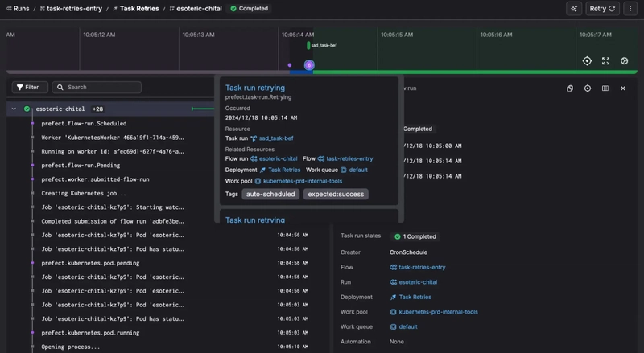Click the Search events field
Viewport: 644px width, 353px height.
coord(97,87)
